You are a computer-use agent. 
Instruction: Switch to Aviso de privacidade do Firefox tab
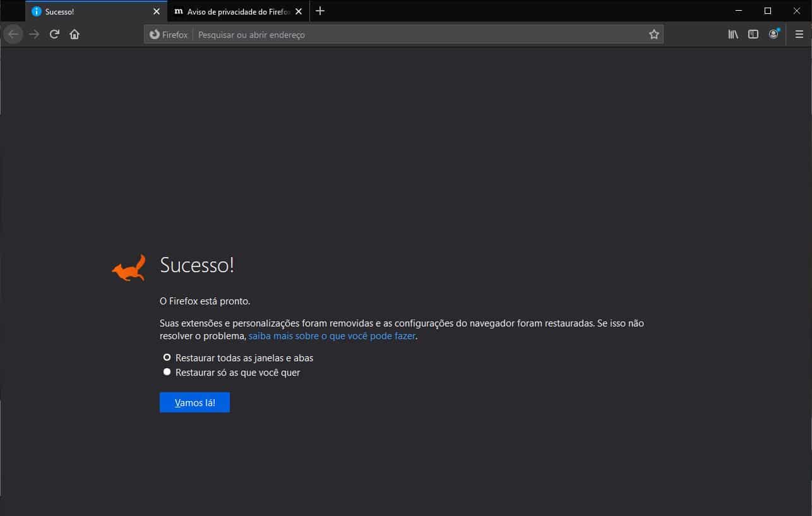coord(239,11)
